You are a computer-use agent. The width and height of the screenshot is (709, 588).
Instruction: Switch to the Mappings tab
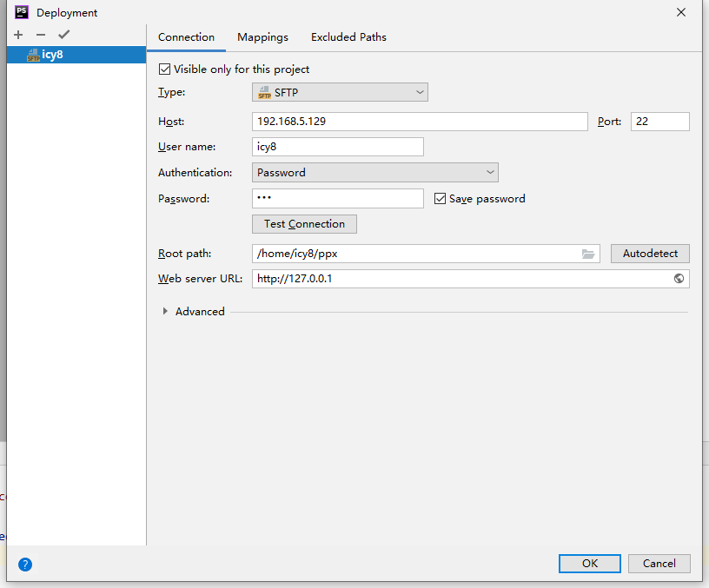coord(262,37)
